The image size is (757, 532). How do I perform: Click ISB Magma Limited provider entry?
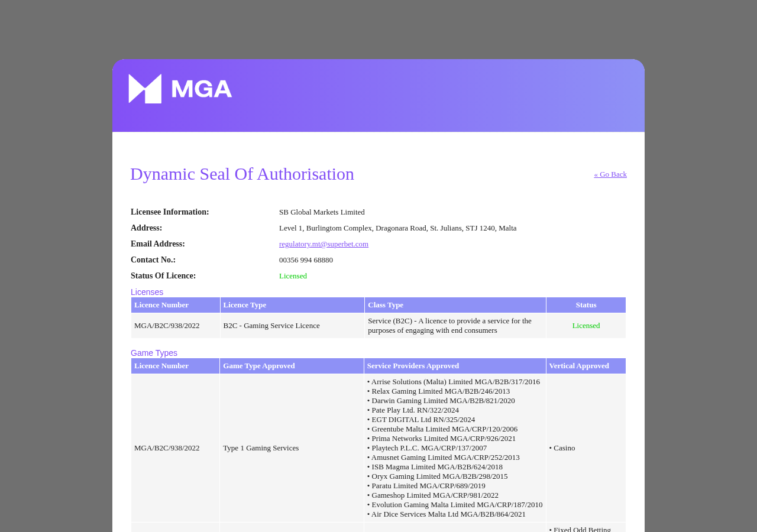point(435,467)
